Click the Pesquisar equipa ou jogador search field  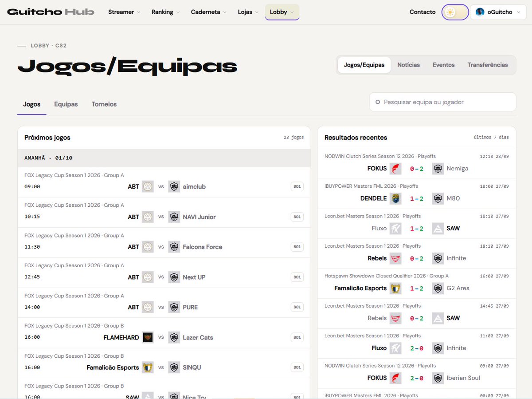click(442, 102)
